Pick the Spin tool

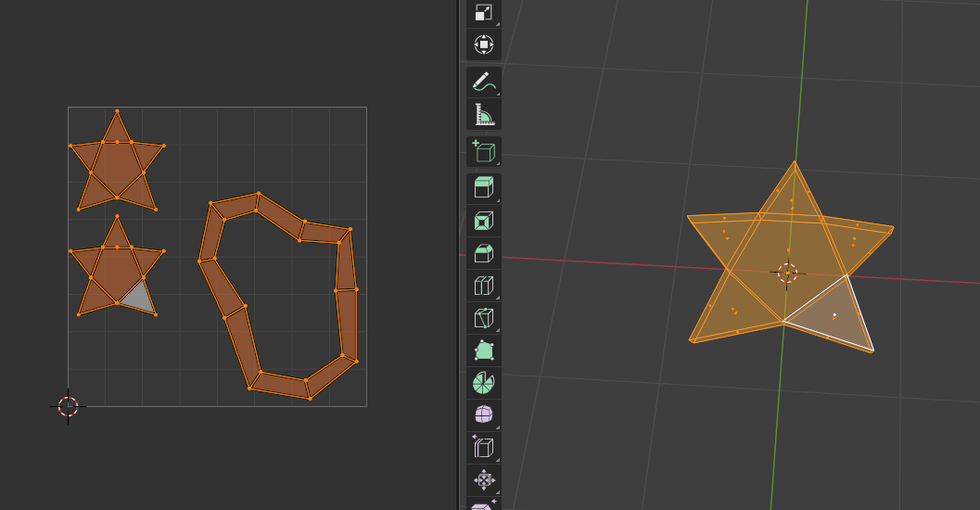click(483, 382)
